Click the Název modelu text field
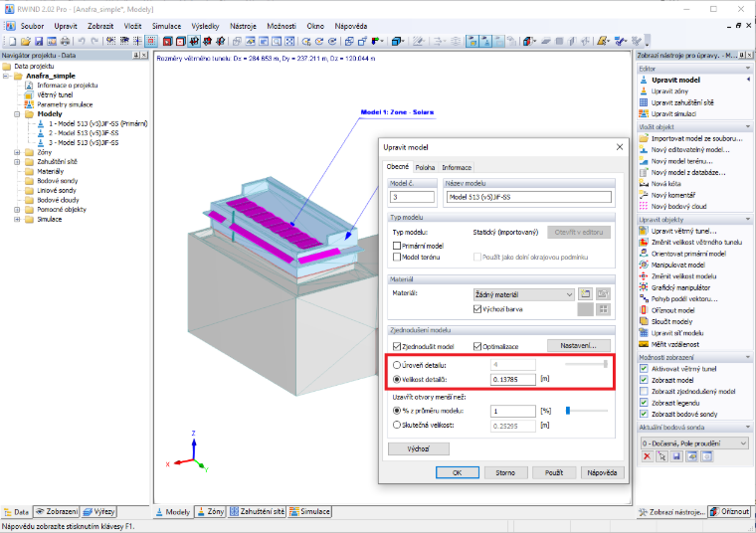 [528, 197]
